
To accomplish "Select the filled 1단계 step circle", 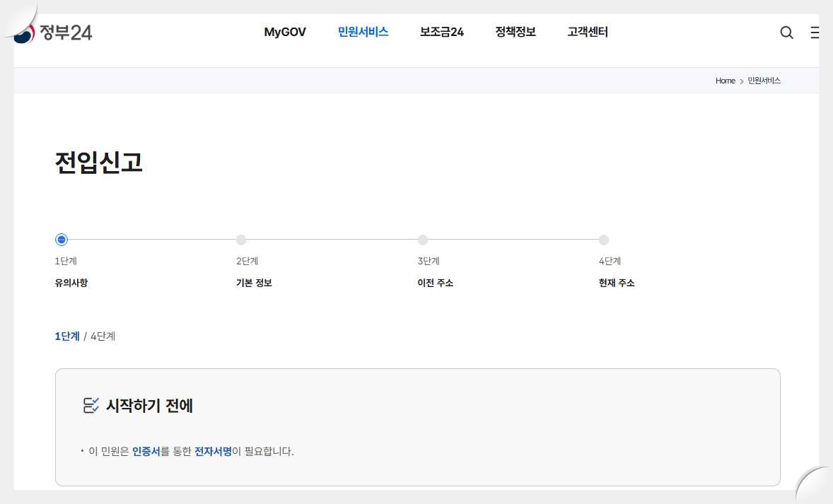I will pos(61,240).
